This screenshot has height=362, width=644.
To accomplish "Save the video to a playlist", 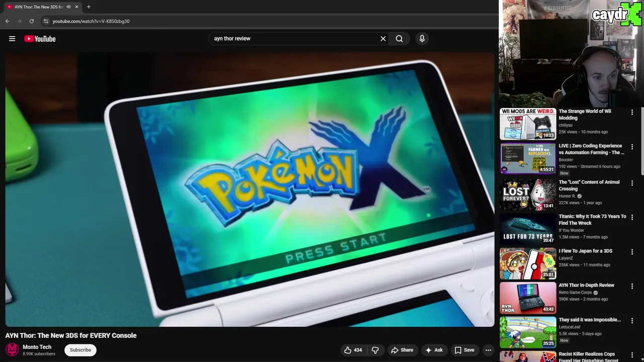I will click(464, 350).
